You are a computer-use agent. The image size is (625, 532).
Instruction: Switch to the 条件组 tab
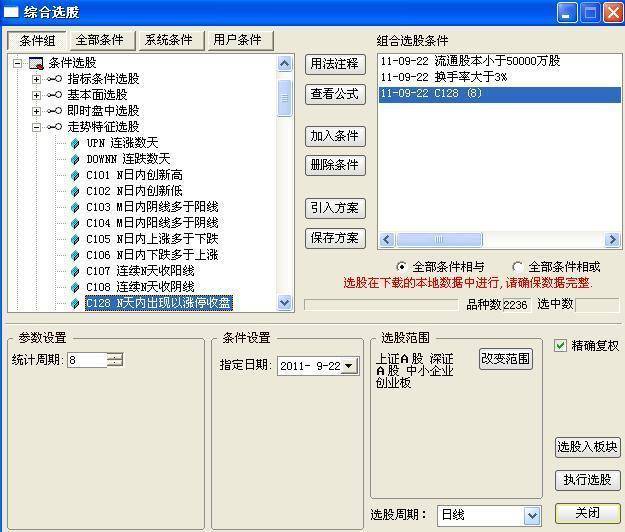click(x=37, y=41)
